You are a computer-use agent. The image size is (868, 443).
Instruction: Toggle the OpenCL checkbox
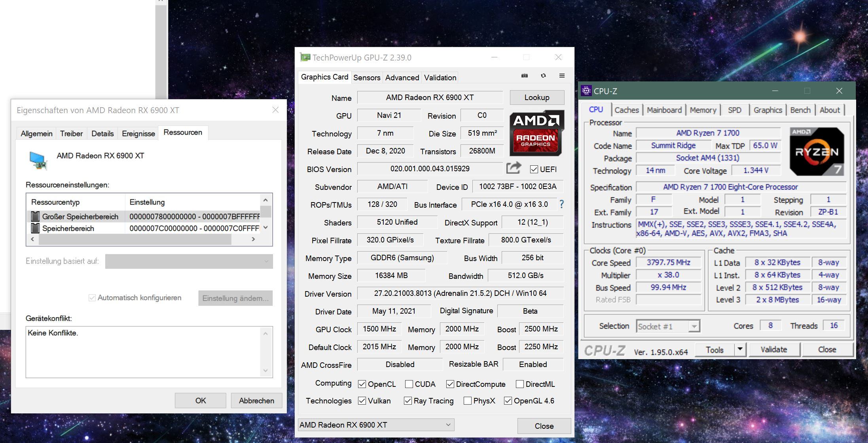[x=362, y=384]
